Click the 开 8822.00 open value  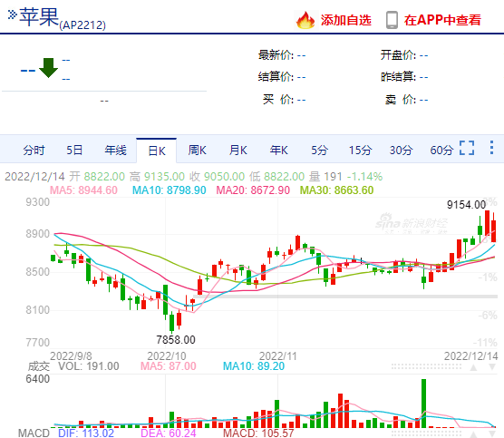pos(97,177)
